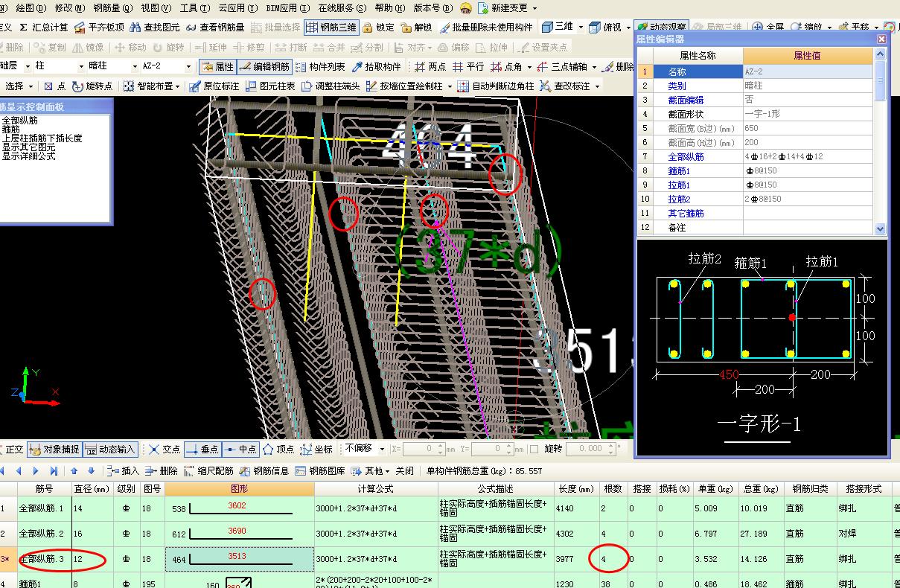Click 关闭 to close rebar editor
The height and width of the screenshot is (588, 900).
click(x=404, y=470)
